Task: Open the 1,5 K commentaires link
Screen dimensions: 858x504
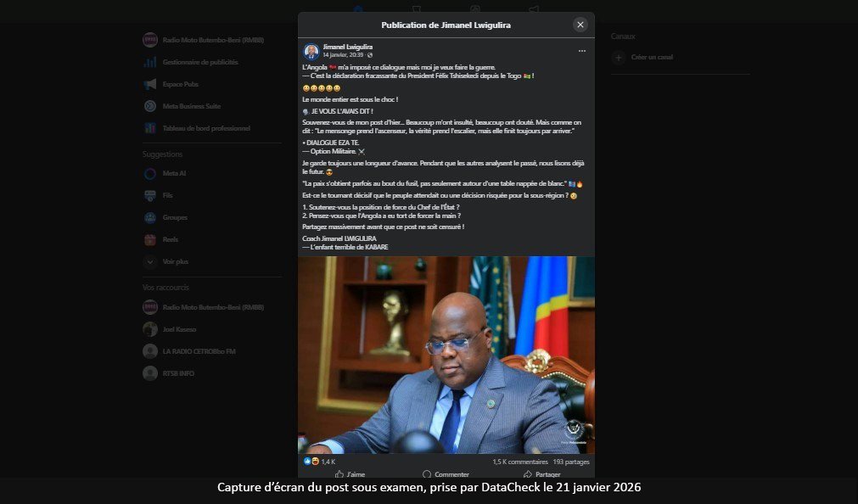Action: 520,462
